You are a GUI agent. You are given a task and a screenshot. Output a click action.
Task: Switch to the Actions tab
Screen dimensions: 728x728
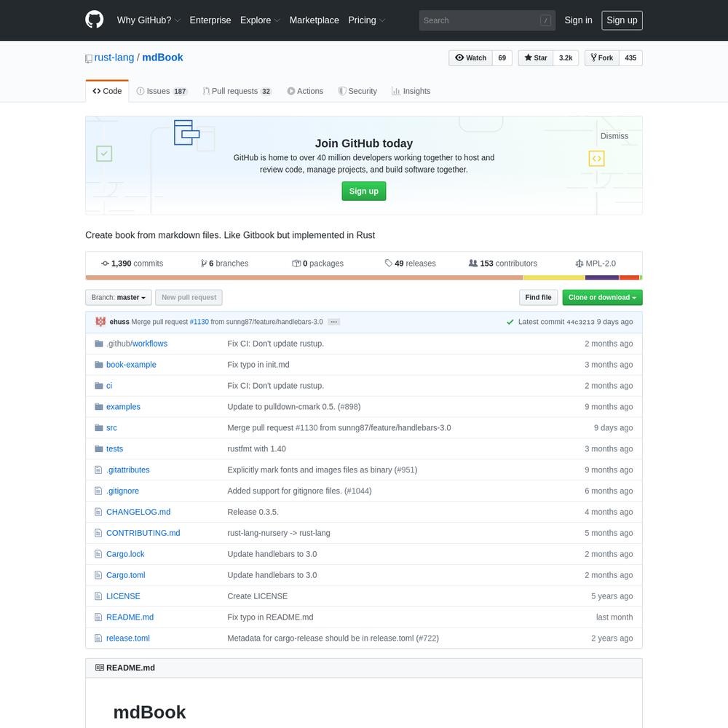coord(305,91)
